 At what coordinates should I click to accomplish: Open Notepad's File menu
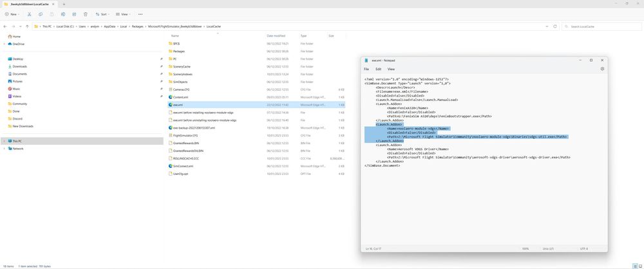[x=366, y=69]
